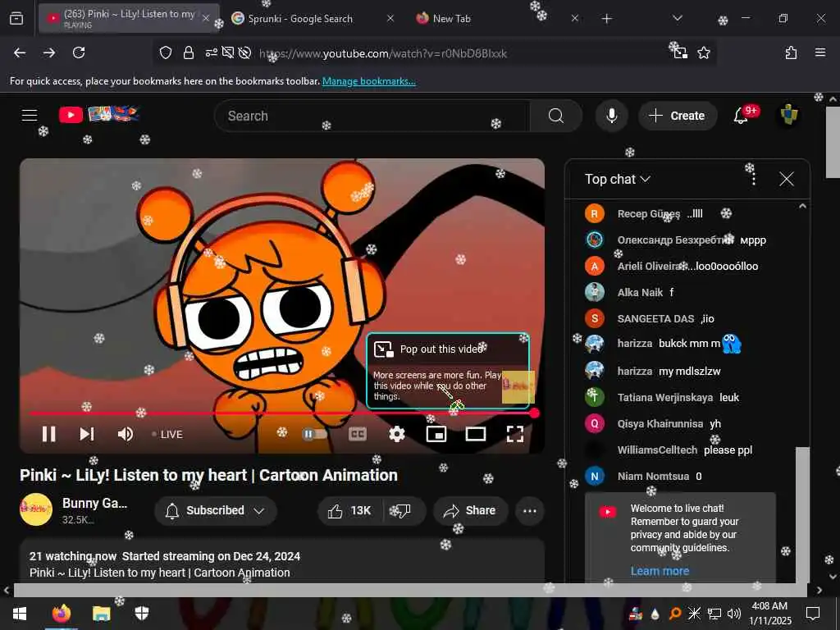Close the Sprunki Google Search tab
Image resolution: width=840 pixels, height=630 pixels.
(x=390, y=19)
